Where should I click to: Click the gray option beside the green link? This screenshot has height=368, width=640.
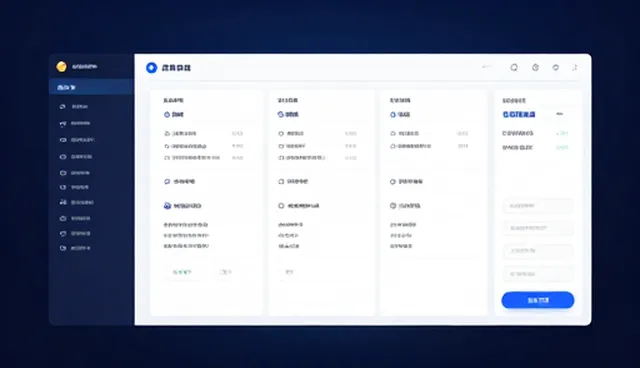click(226, 272)
